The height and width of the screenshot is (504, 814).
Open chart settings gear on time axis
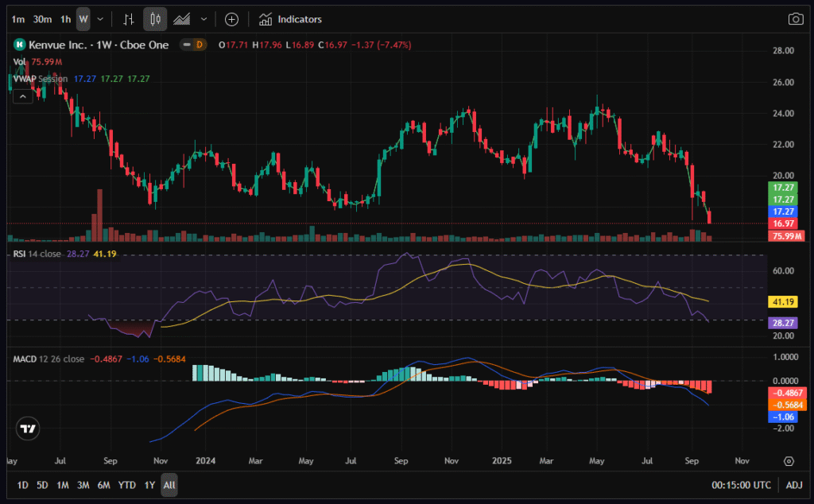pyautogui.click(x=789, y=461)
